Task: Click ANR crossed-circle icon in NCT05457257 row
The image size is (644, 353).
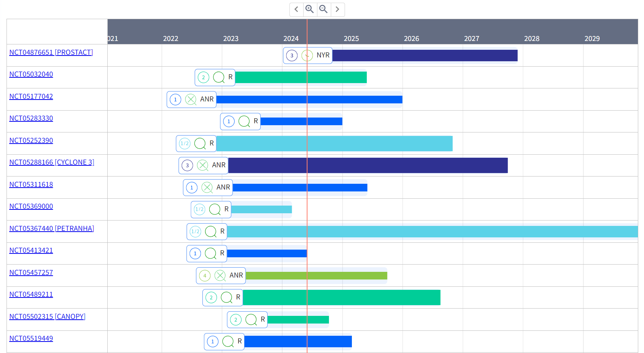Action: click(x=220, y=276)
